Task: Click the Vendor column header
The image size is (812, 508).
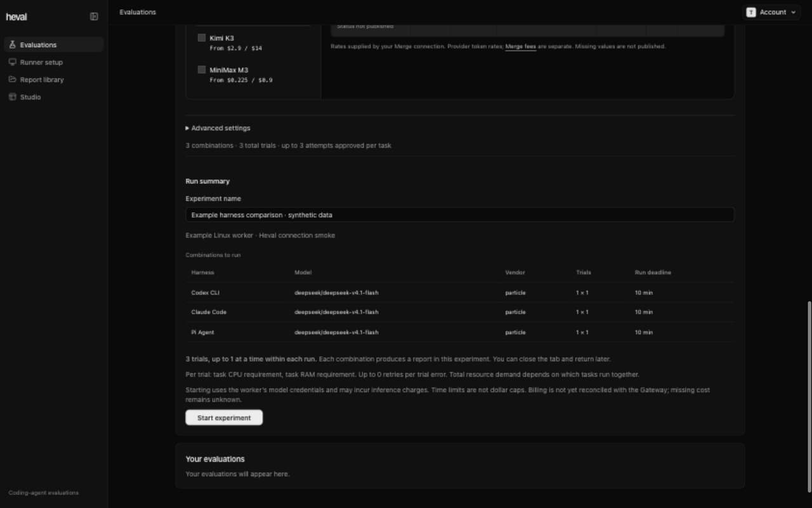Action: (x=515, y=272)
